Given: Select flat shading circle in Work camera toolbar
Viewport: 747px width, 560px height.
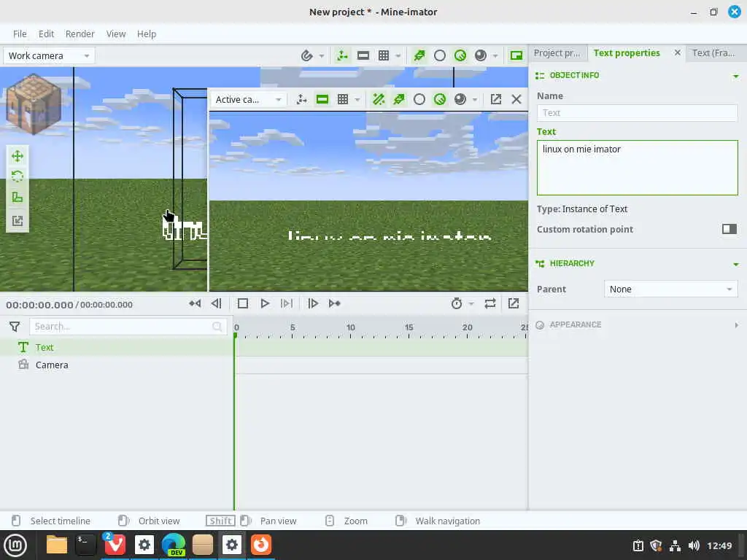Looking at the screenshot, I should [440, 55].
